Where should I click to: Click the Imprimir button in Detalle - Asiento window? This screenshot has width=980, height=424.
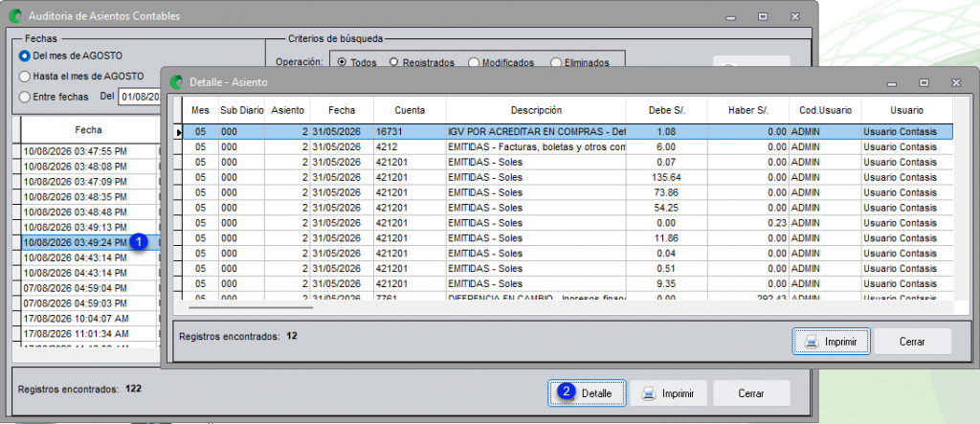pos(831,342)
